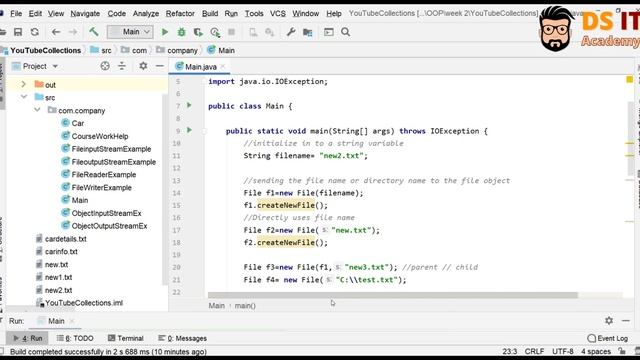Viewport: 640px width, 360px height.
Task: Open the profiler run icon in the toolbar
Action: point(215,32)
